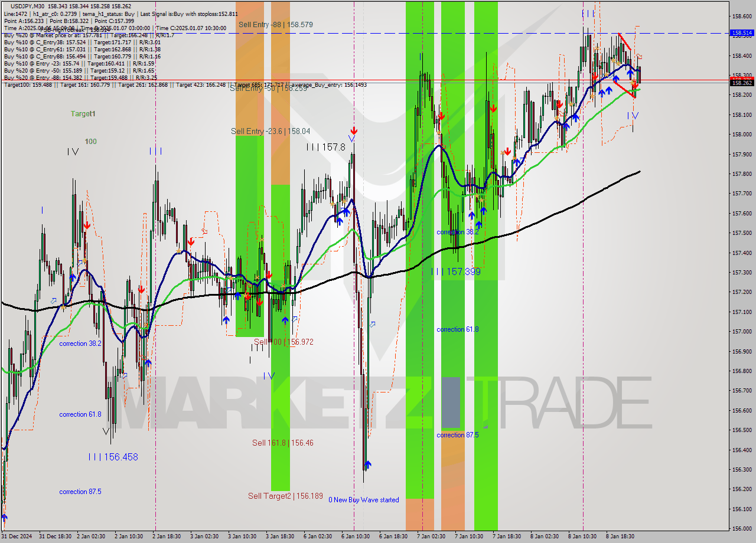Viewport: 756px width, 543px height.
Task: Click the 158.000 price axis label
Action: tap(742, 135)
